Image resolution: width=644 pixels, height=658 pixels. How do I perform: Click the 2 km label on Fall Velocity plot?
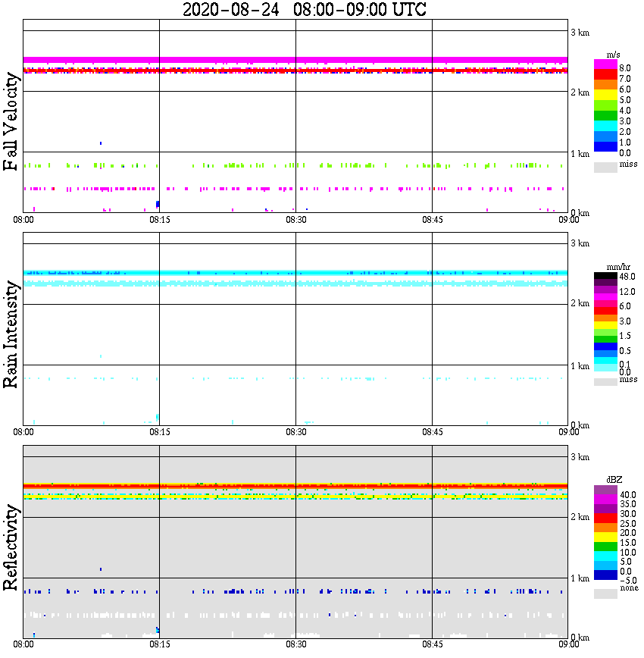pos(580,92)
